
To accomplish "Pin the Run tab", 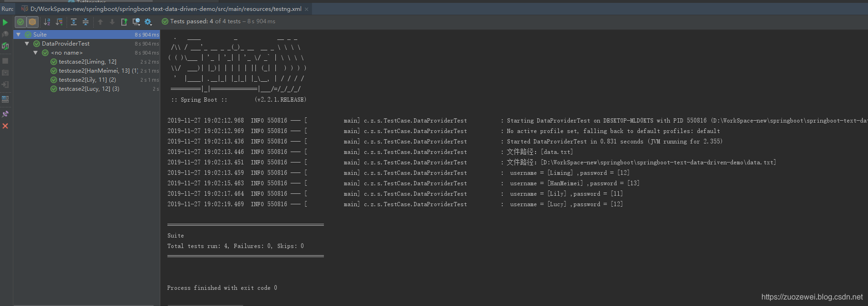I will [x=5, y=114].
